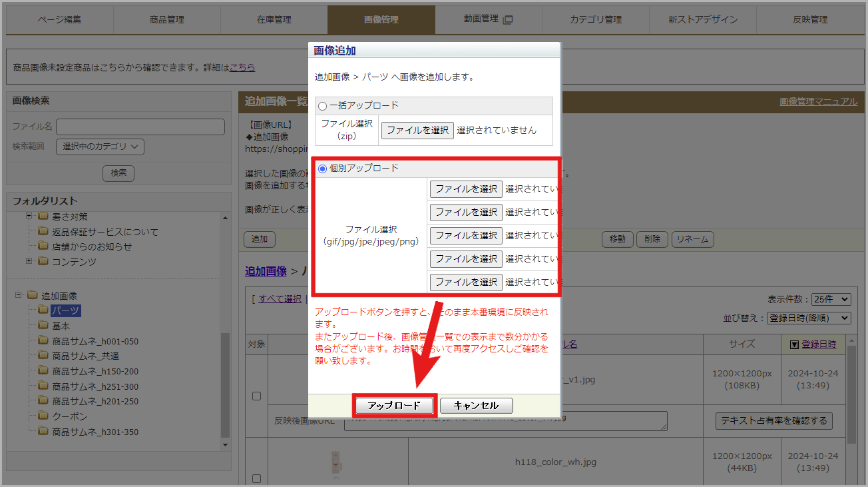This screenshot has height=487, width=868.
Task: Select the 基本 folder
Action: click(x=61, y=326)
